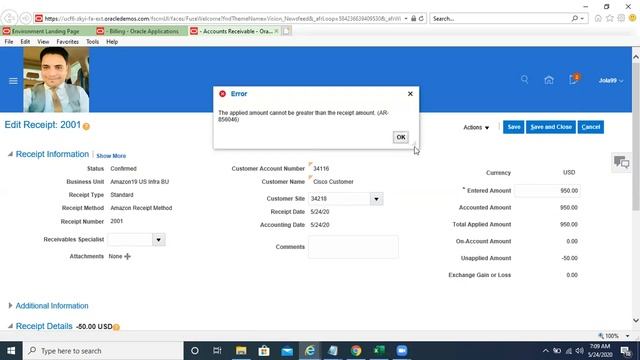
Task: Open the Tools menu
Action: (x=92, y=42)
